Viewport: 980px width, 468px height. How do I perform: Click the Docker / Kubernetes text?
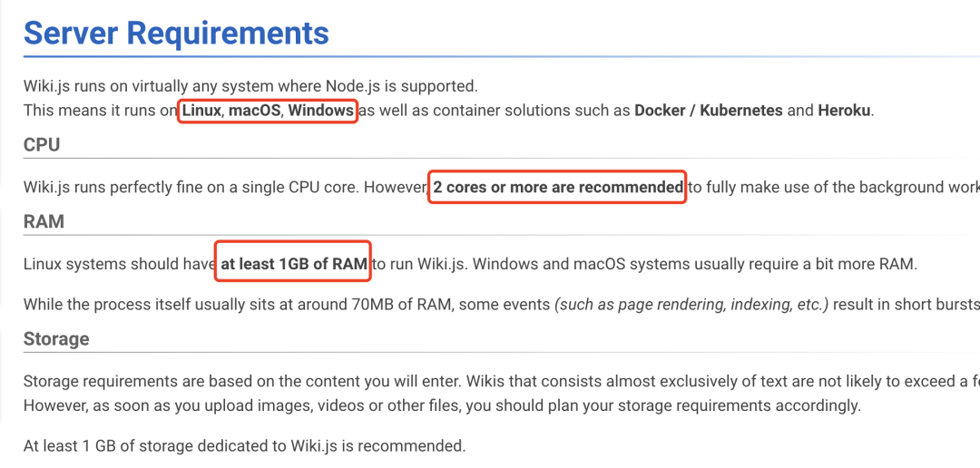tap(708, 111)
